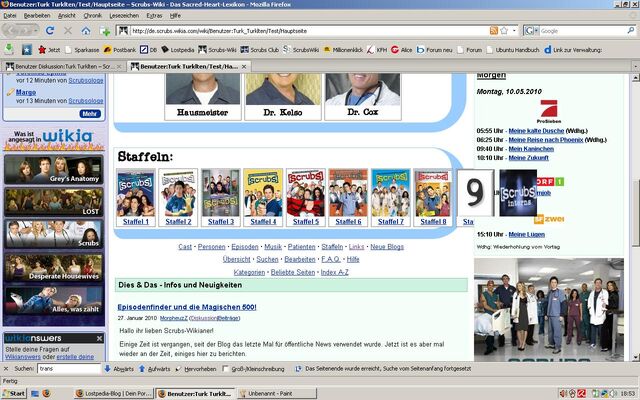
Task: Switch to Benutzer Diskussion:Turk Turkiten tab
Action: pyautogui.click(x=63, y=66)
